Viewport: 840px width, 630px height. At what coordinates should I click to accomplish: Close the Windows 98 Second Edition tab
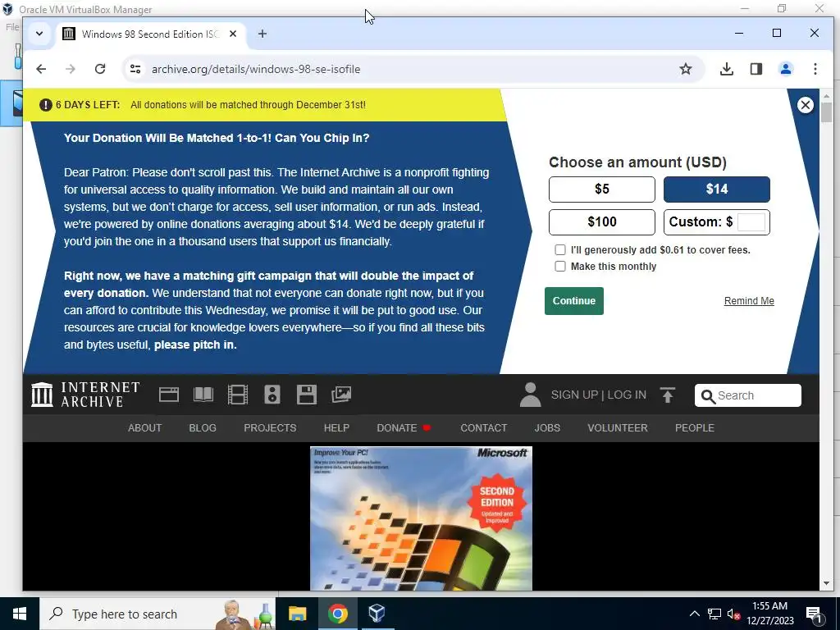point(233,34)
